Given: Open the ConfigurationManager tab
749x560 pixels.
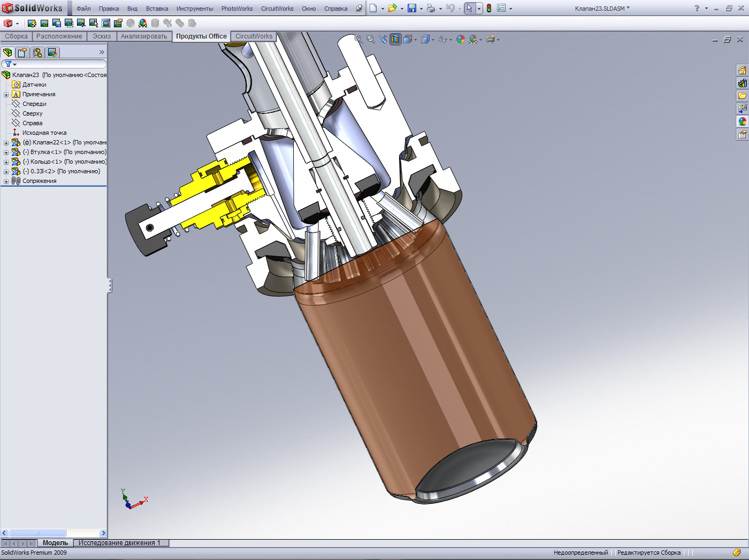Looking at the screenshot, I should tap(37, 52).
